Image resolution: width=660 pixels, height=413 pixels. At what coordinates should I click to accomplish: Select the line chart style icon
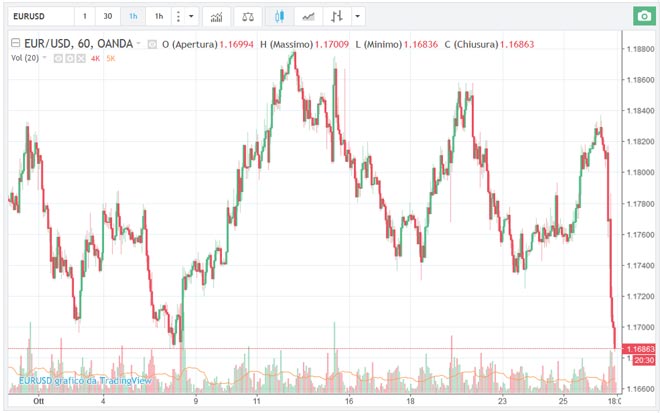click(x=309, y=17)
